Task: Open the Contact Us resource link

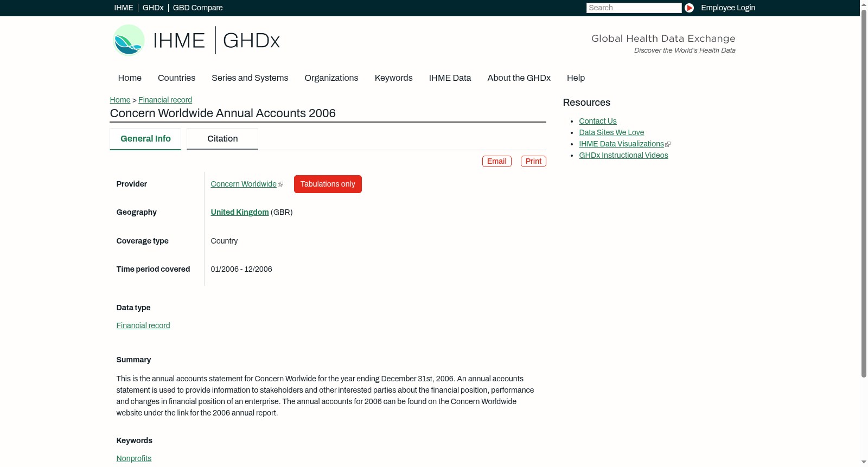Action: tap(598, 121)
